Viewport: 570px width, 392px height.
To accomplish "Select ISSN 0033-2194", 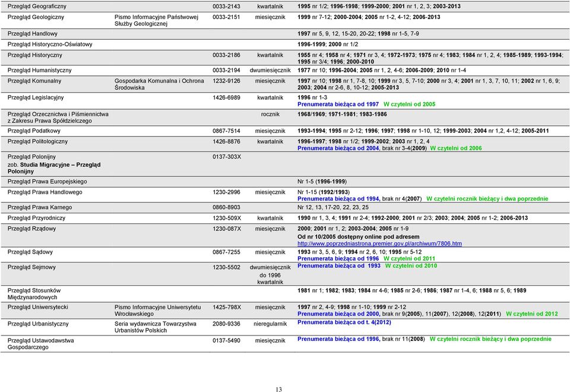I will (226, 70).
